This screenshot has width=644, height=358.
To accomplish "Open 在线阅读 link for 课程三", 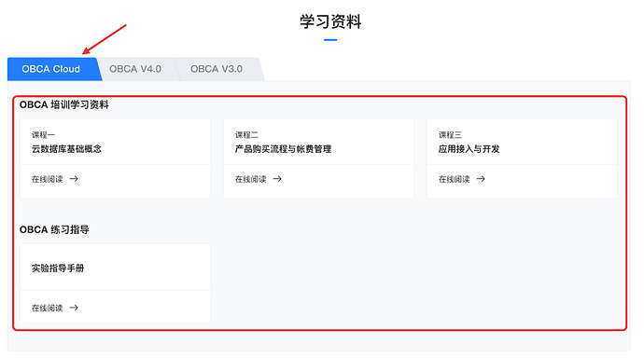I will point(454,179).
